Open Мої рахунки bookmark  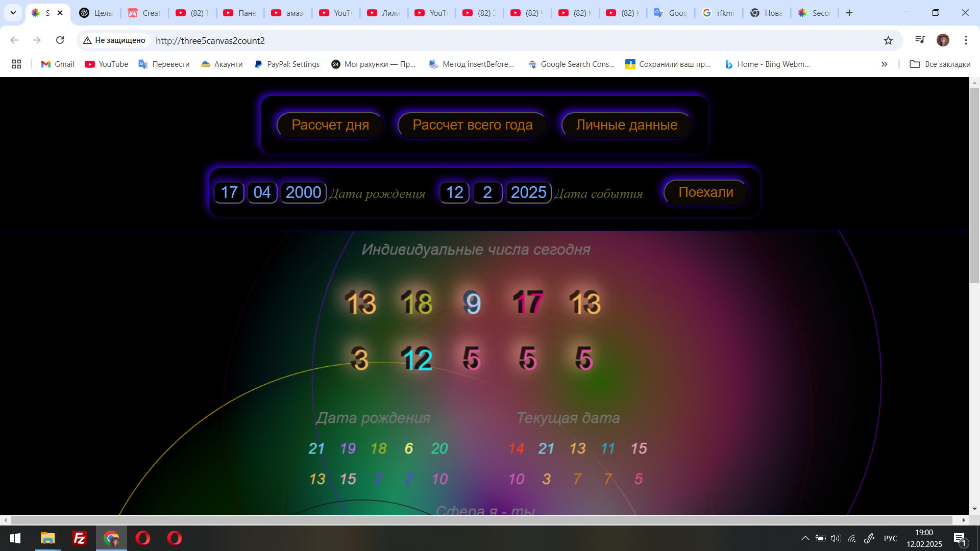374,64
